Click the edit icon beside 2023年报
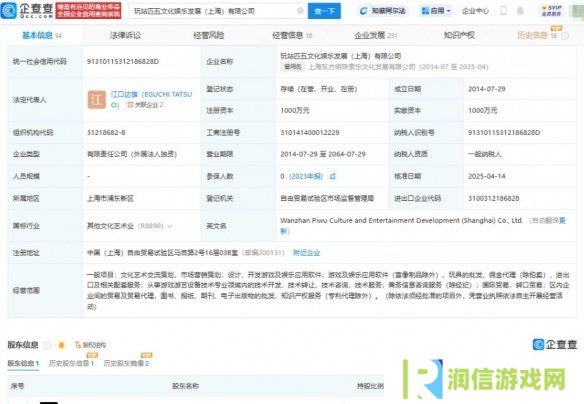This screenshot has width=584, height=404. pyautogui.click(x=333, y=176)
